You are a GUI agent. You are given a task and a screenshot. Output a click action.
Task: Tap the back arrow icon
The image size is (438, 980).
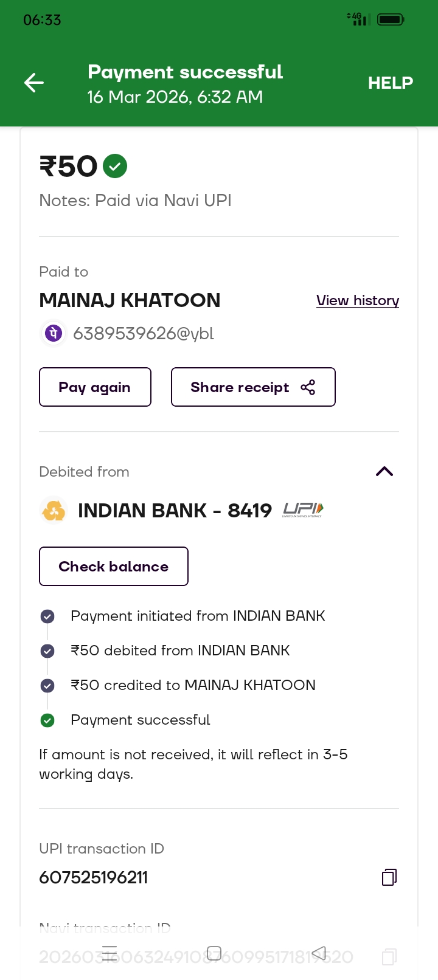coord(34,83)
